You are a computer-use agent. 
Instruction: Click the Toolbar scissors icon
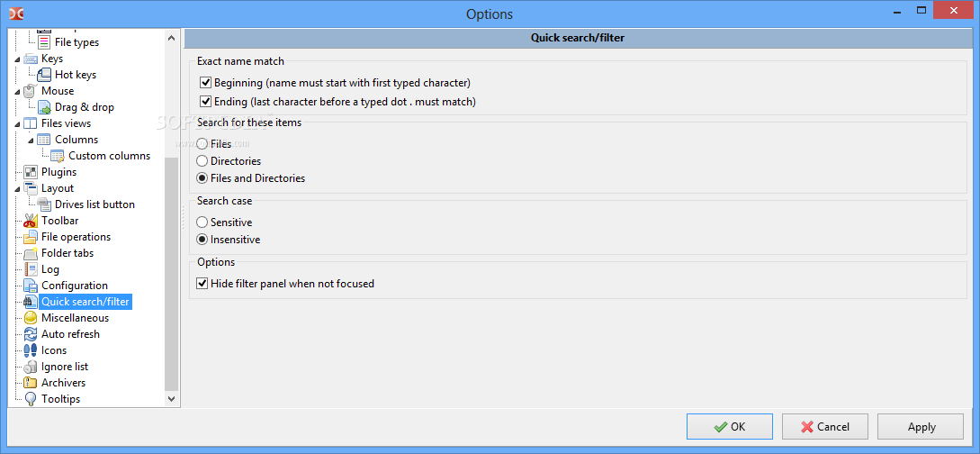[31, 221]
